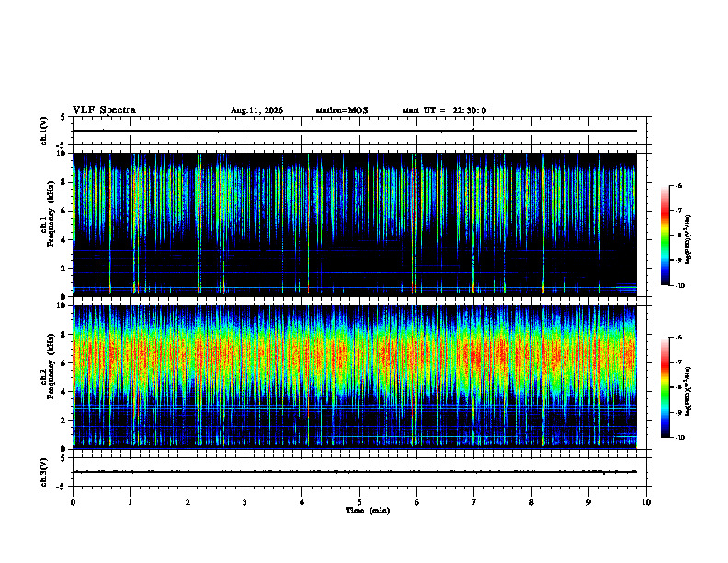This screenshot has width=728, height=563.
Task: Click the time axis tick label "8"
Action: click(x=531, y=502)
